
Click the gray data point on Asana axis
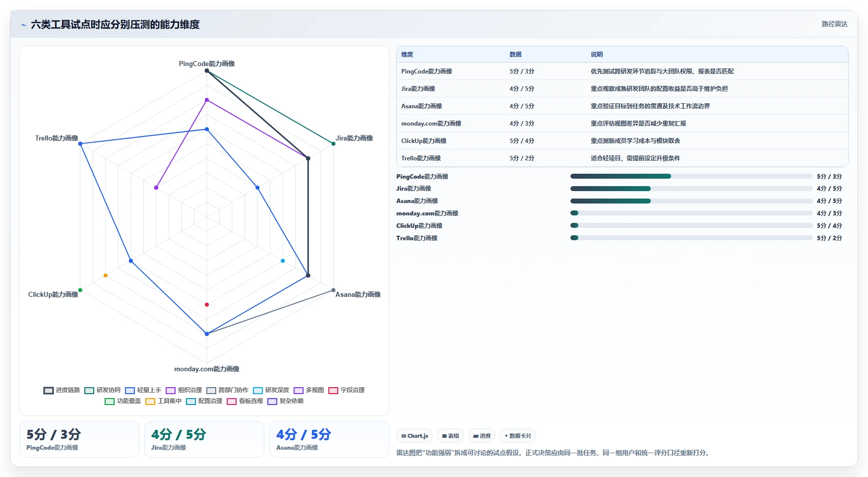[x=333, y=290]
